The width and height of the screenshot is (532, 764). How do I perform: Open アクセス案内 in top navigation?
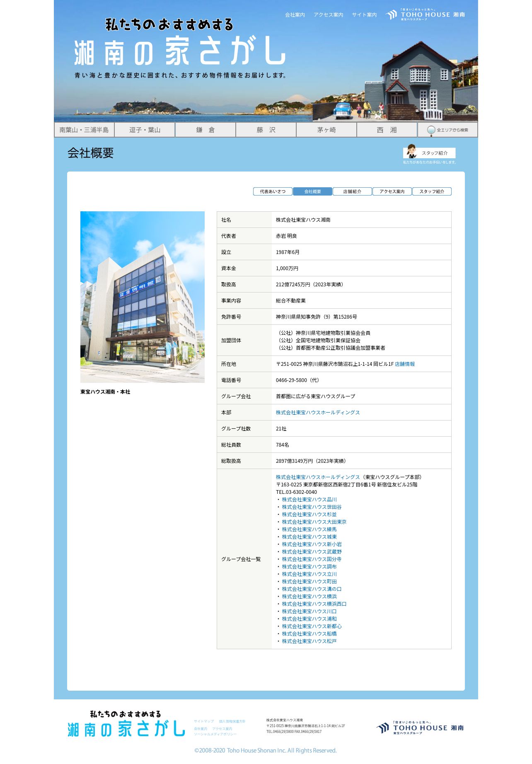coord(329,15)
